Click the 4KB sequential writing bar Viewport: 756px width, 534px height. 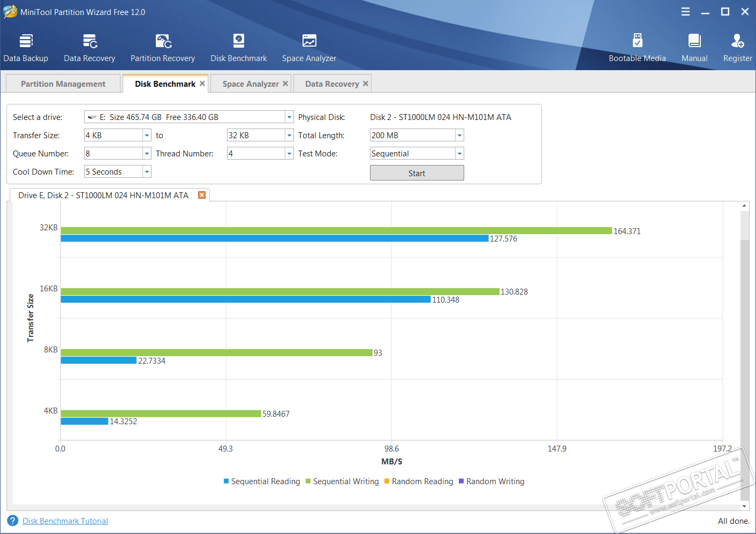(x=161, y=413)
